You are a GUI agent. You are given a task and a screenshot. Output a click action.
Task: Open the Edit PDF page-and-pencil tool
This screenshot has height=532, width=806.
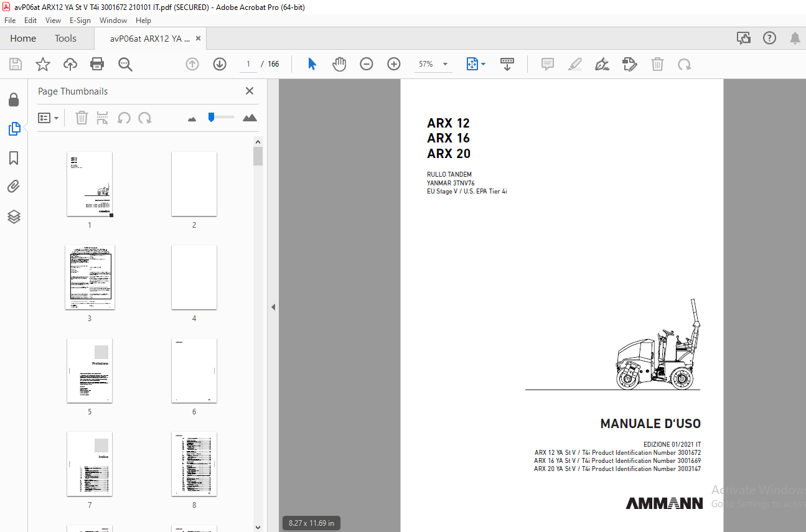[630, 64]
